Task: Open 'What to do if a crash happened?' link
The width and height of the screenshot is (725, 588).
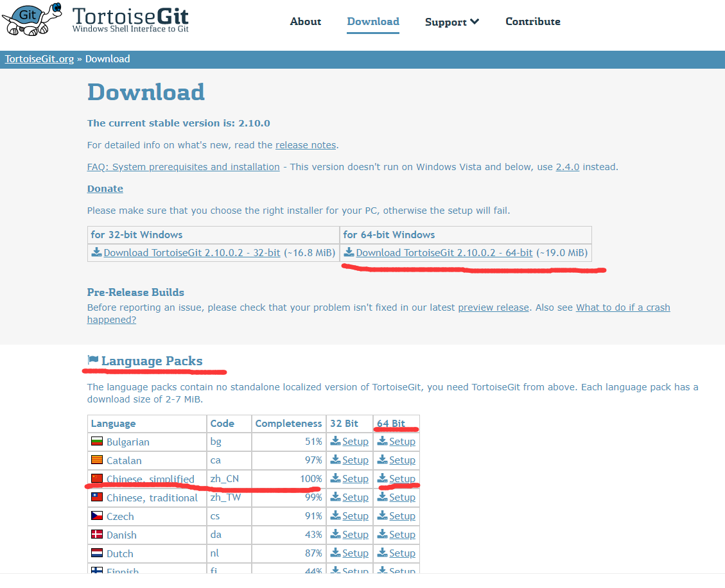Action: click(623, 307)
